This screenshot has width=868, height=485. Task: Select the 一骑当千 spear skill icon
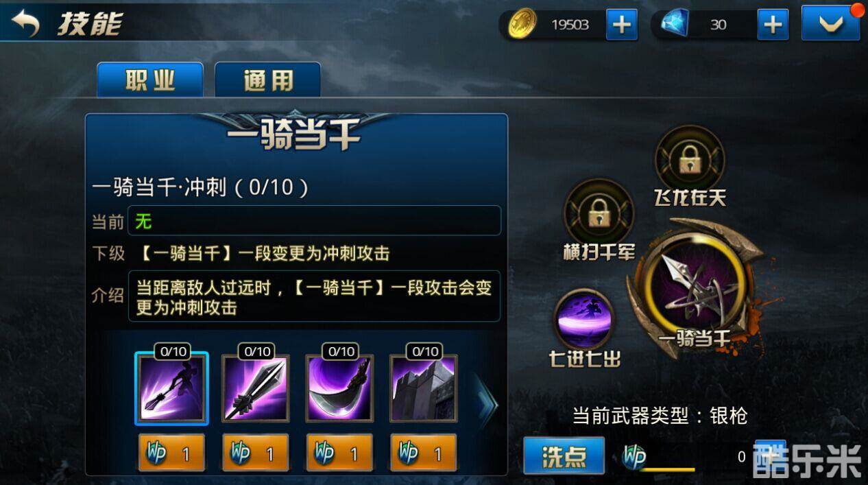(x=695, y=285)
